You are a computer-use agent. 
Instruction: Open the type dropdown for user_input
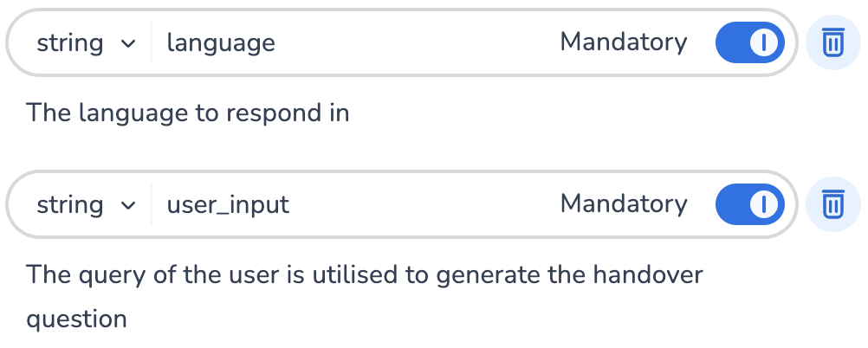tap(86, 204)
